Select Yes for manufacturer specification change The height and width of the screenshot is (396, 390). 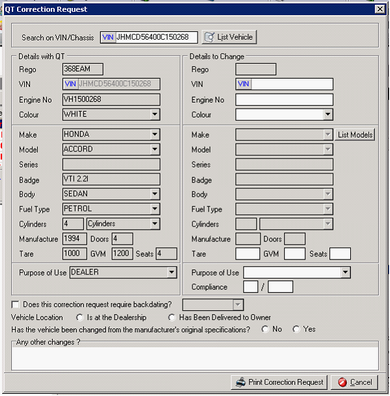point(296,329)
